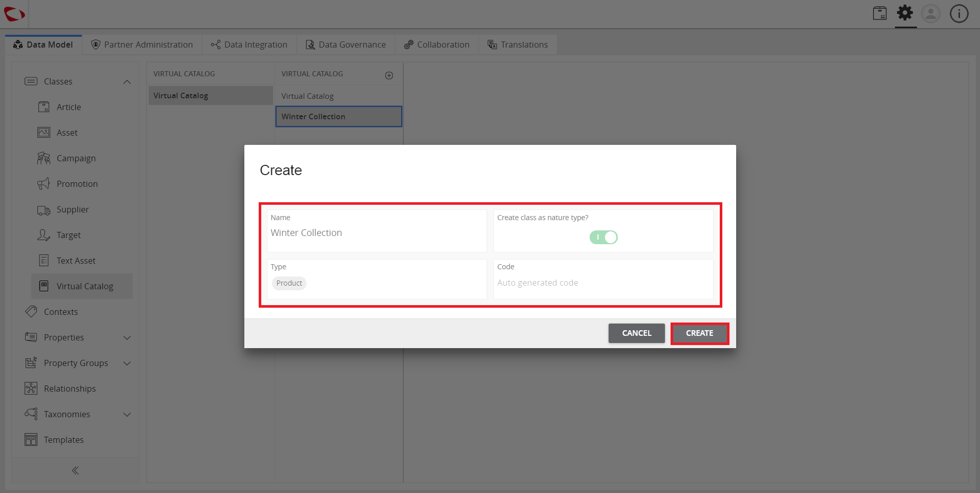Open the calendar-box icon in top bar
Screen dimensions: 980x493
[880, 13]
